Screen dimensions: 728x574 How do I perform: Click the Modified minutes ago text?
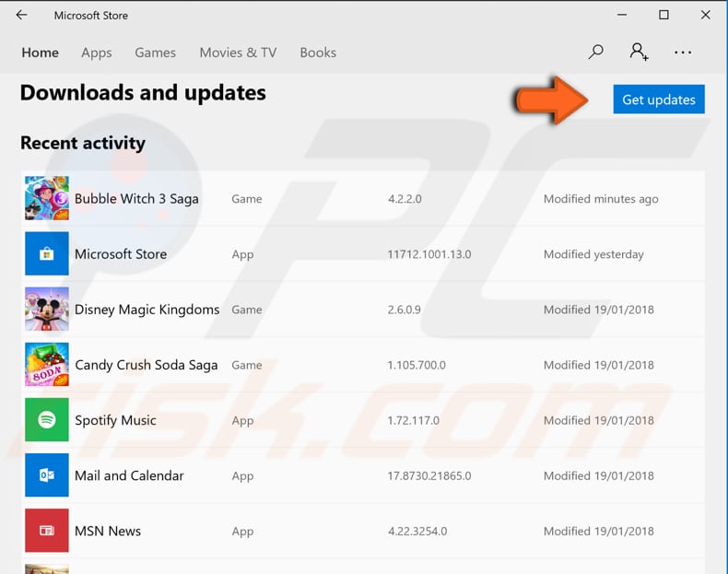click(601, 199)
